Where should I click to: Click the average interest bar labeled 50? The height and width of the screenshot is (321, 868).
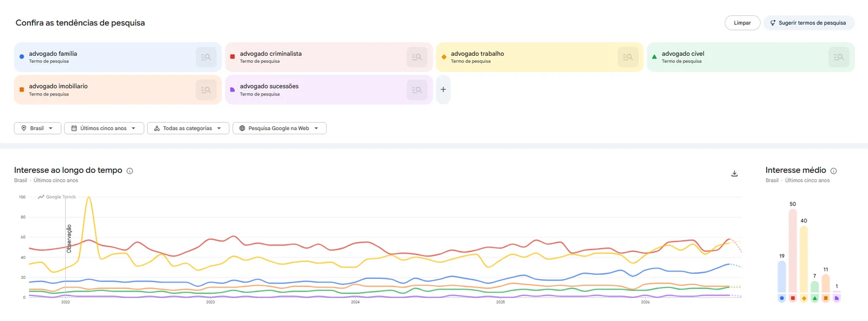793,251
